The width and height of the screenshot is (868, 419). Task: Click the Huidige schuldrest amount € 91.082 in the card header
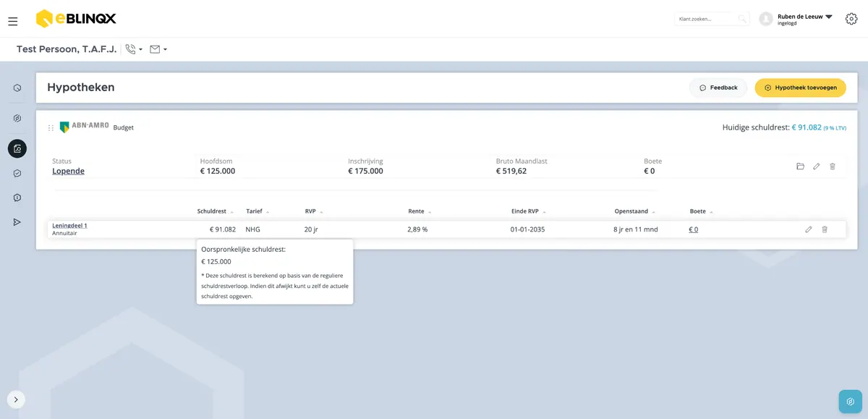[807, 127]
